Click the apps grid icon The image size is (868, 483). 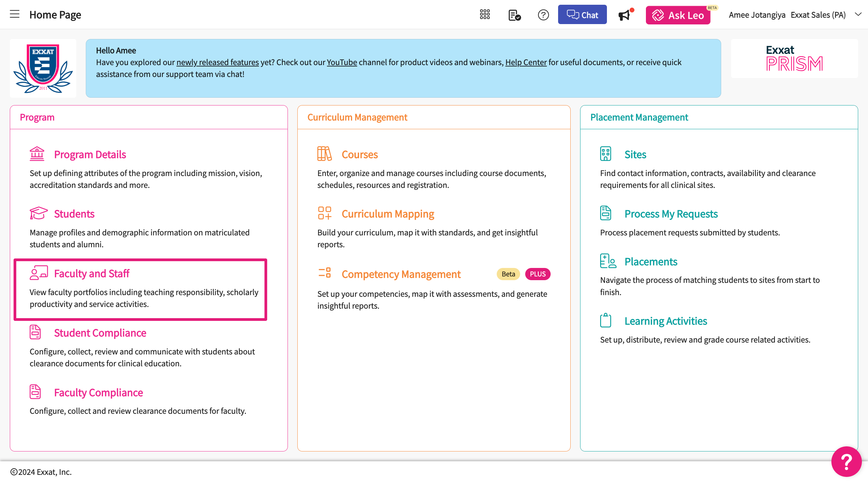(x=485, y=15)
